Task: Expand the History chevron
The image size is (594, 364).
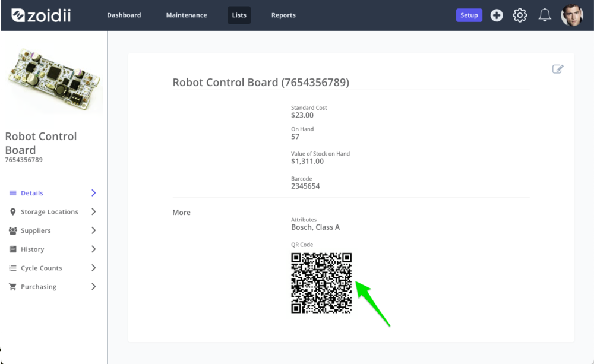Action: [94, 249]
